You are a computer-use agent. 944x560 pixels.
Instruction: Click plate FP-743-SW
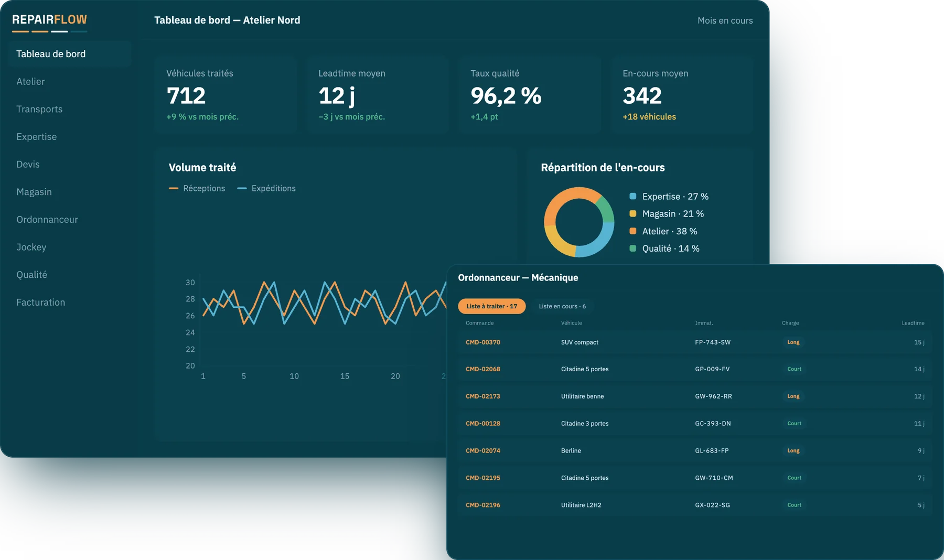coord(713,342)
